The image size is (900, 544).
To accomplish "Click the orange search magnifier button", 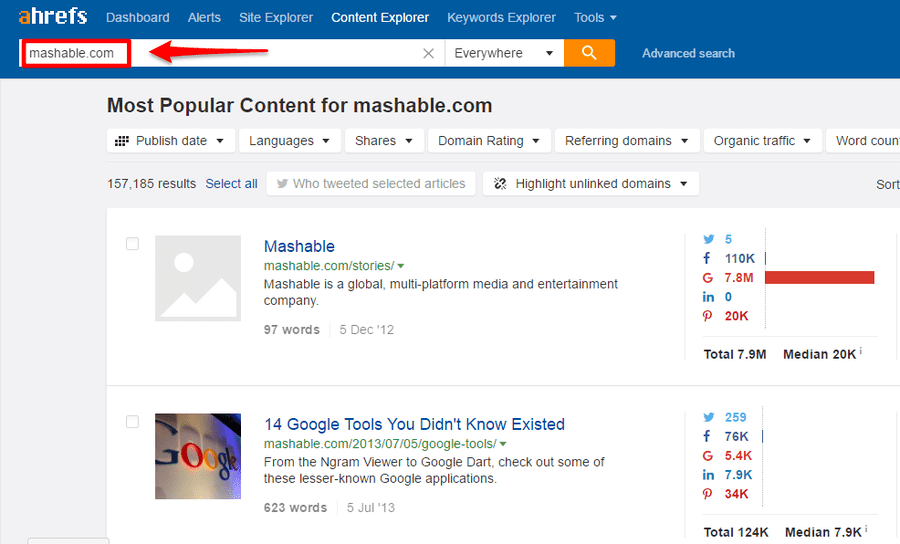I will click(x=589, y=53).
